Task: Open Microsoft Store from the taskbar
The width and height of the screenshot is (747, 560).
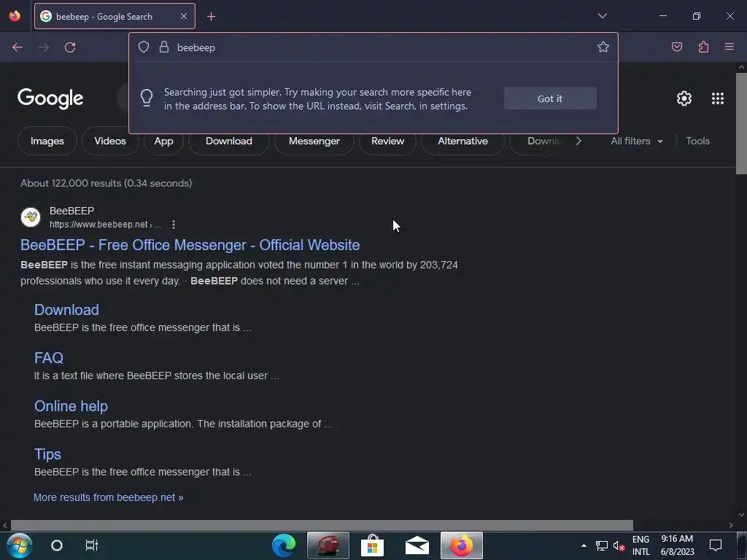Action: coord(373,545)
